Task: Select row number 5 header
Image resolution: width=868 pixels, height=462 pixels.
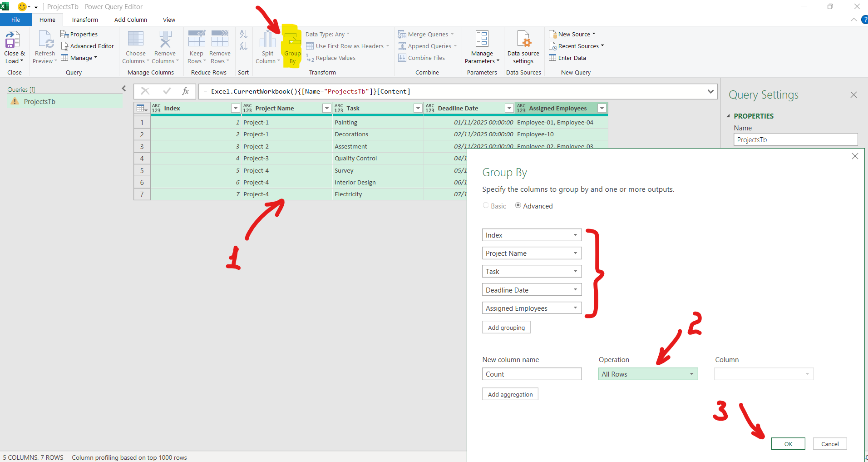Action: coord(142,170)
